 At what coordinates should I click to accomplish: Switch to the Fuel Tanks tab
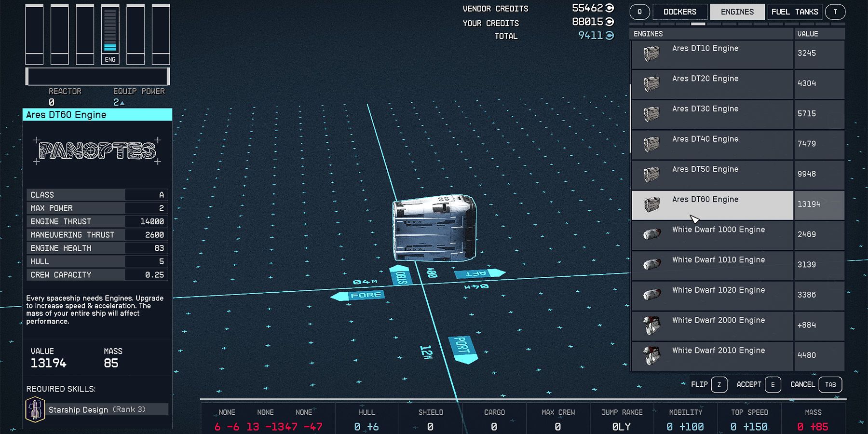click(x=795, y=12)
